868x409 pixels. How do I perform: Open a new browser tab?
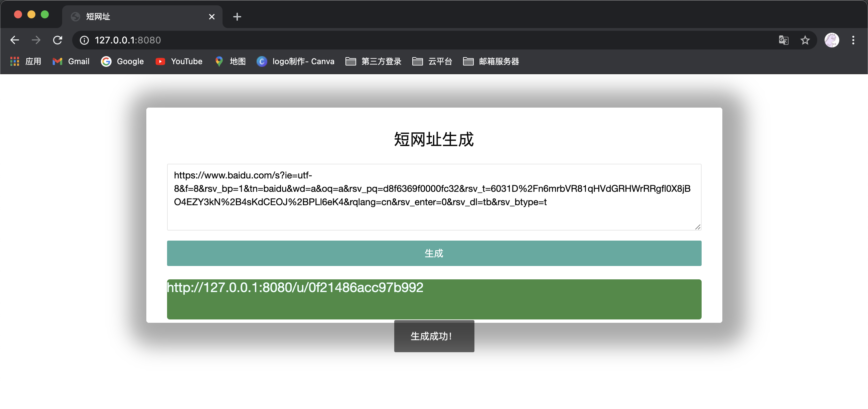pos(237,16)
